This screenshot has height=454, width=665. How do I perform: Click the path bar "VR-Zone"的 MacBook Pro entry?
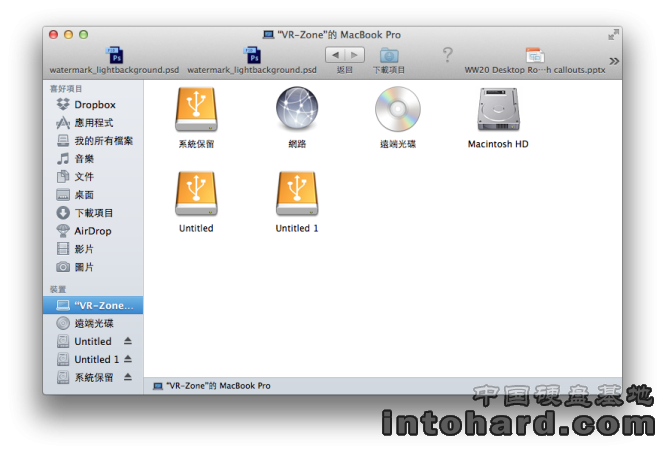(212, 386)
